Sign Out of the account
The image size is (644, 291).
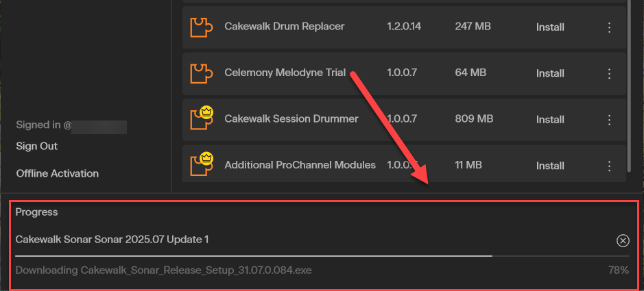pyautogui.click(x=37, y=147)
